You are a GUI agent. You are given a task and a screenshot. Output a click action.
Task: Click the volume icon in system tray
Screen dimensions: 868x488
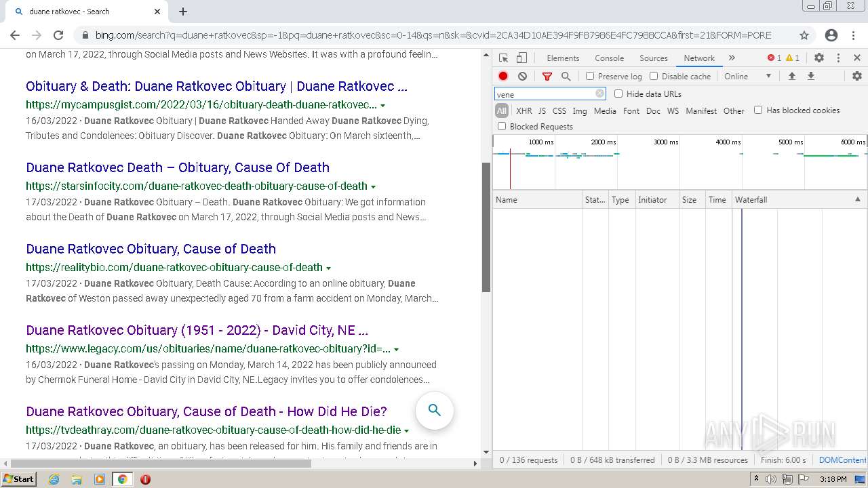pos(771,479)
